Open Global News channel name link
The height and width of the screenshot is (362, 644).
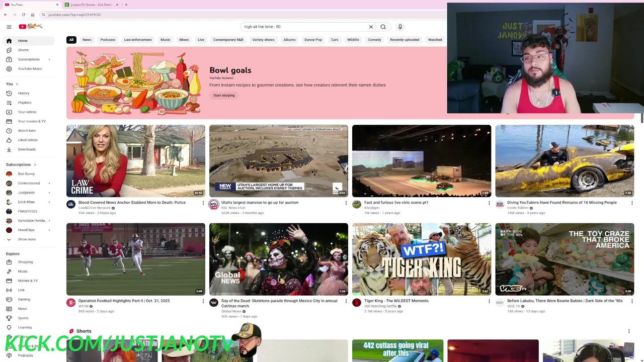[x=231, y=311]
